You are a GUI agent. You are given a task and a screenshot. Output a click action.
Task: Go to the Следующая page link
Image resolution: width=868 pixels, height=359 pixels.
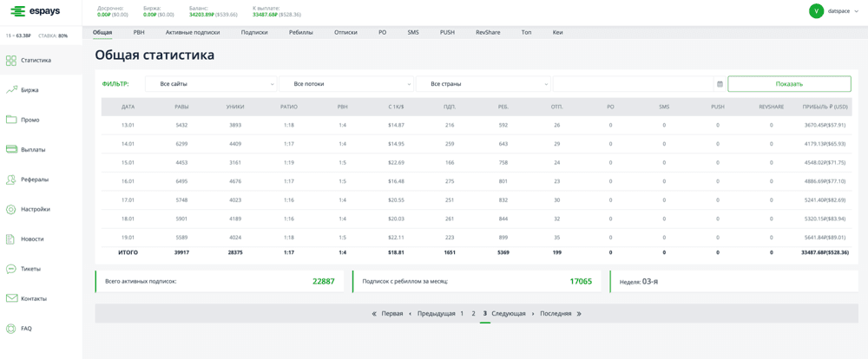(508, 314)
